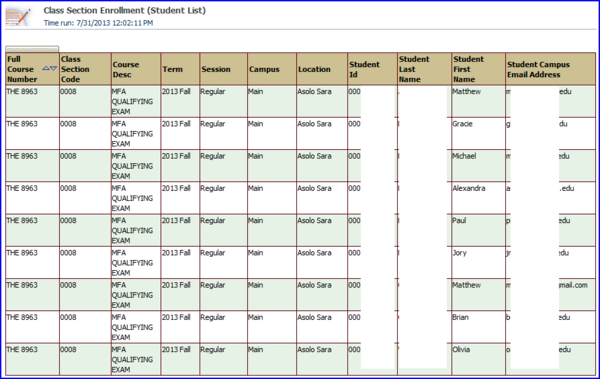The image size is (600, 379).
Task: Click the Time run 7/31/2013 timestamp
Action: (98, 23)
